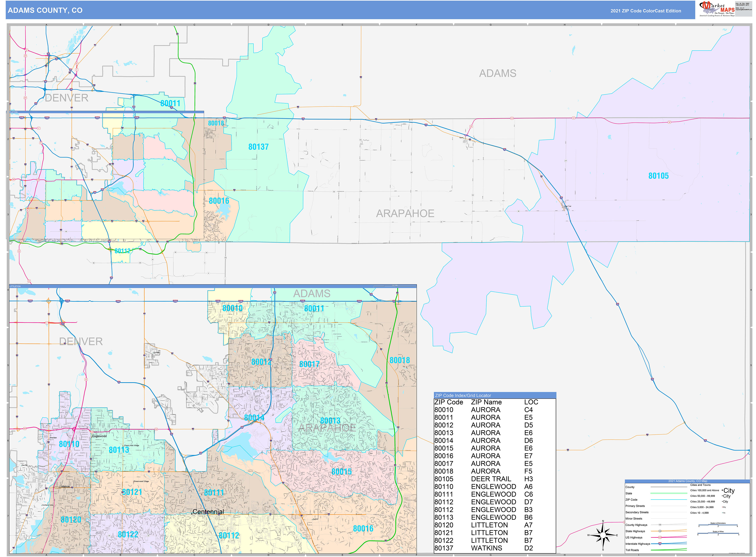Click the 'ZIP Code Index/Grid Locator' table header

pyautogui.click(x=495, y=395)
